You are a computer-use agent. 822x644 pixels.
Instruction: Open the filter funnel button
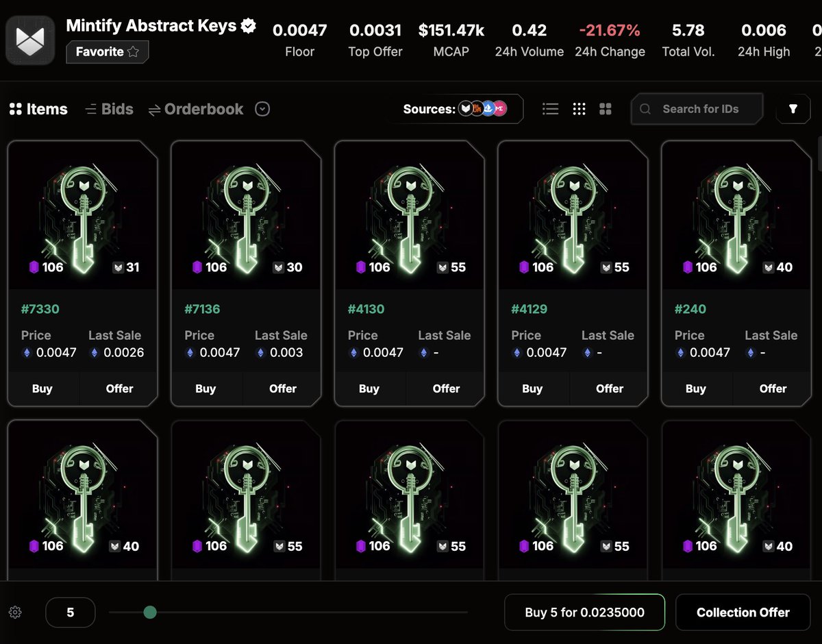[x=793, y=109]
